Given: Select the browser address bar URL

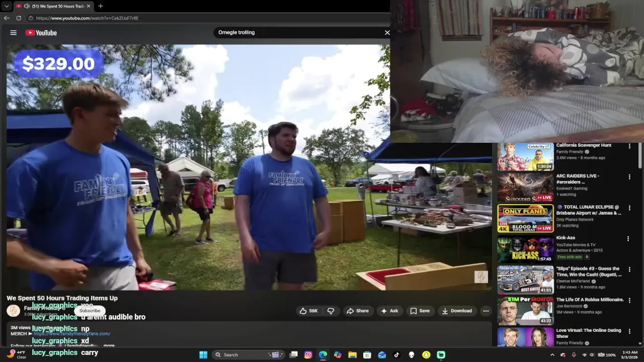Looking at the screenshot, I should click(87, 18).
